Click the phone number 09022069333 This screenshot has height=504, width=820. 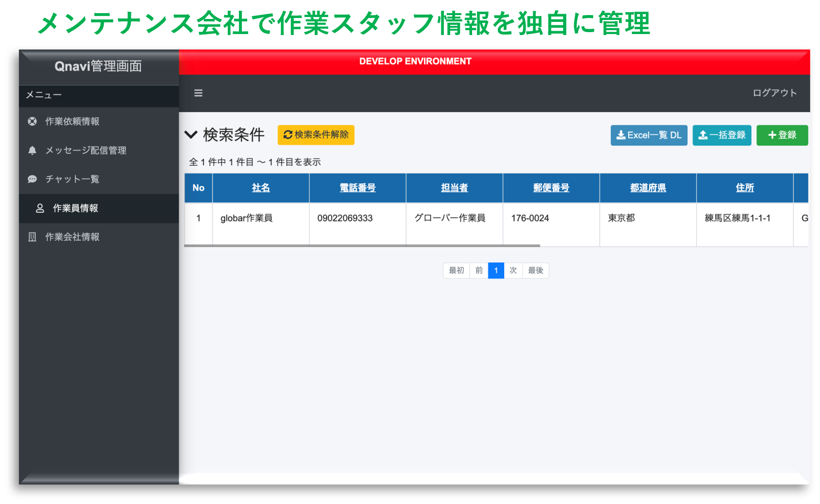click(345, 218)
